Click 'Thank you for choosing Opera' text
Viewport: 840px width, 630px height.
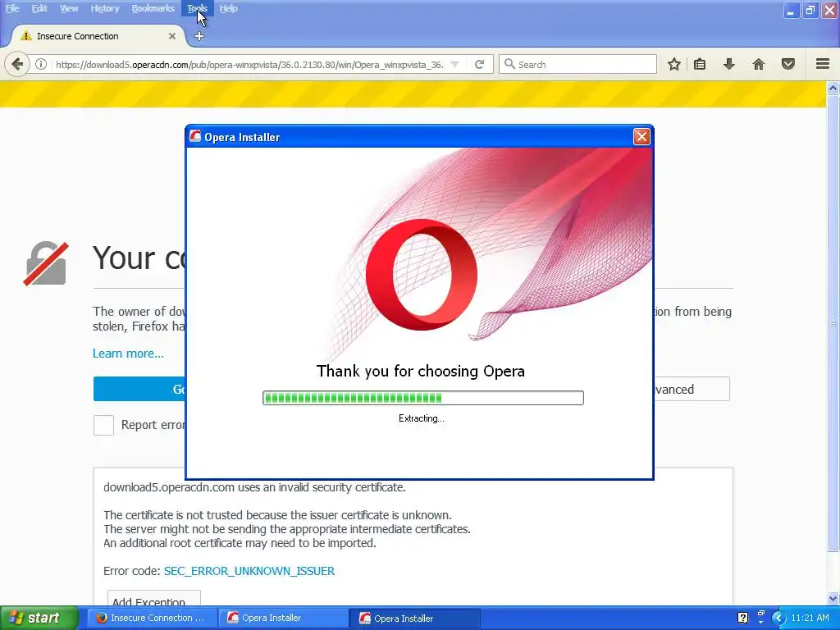point(421,372)
